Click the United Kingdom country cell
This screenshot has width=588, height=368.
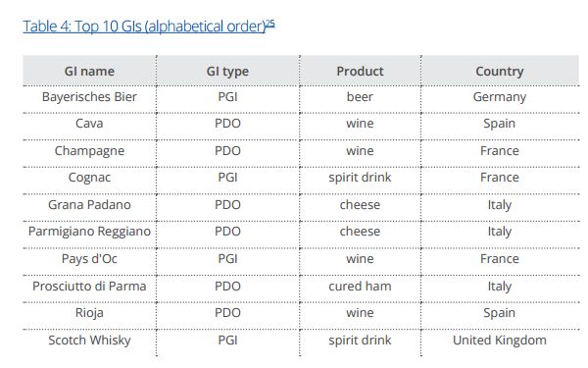point(500,341)
